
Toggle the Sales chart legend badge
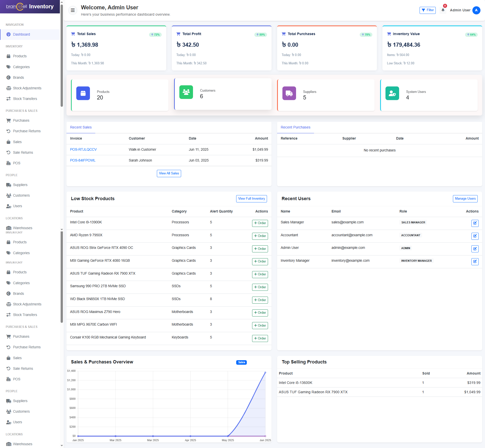click(241, 362)
